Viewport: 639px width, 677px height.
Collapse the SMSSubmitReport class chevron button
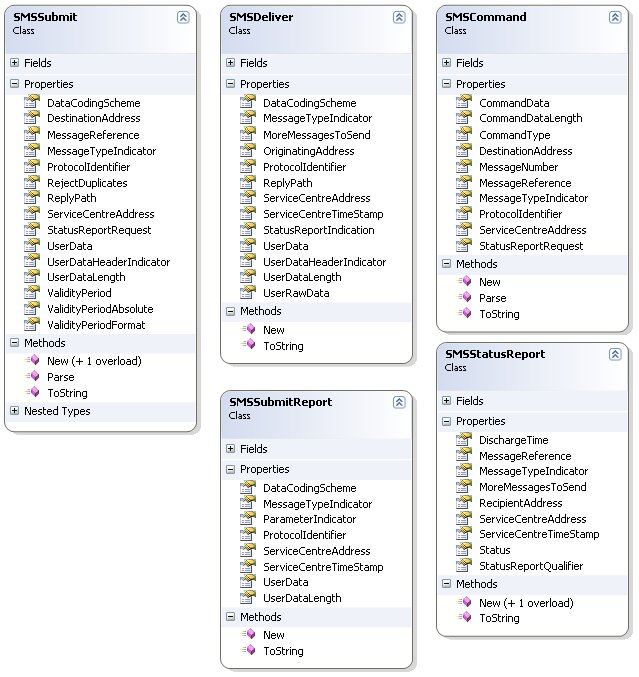pyautogui.click(x=399, y=402)
